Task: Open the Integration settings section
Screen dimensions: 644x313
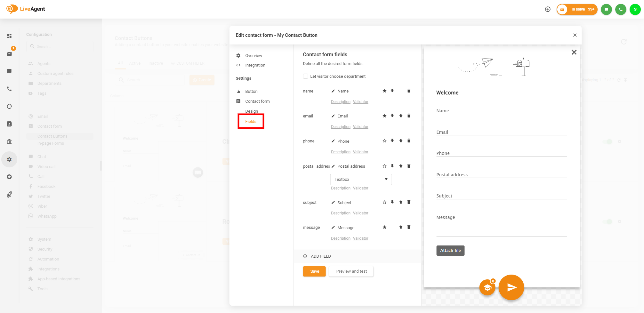Action: pyautogui.click(x=255, y=65)
